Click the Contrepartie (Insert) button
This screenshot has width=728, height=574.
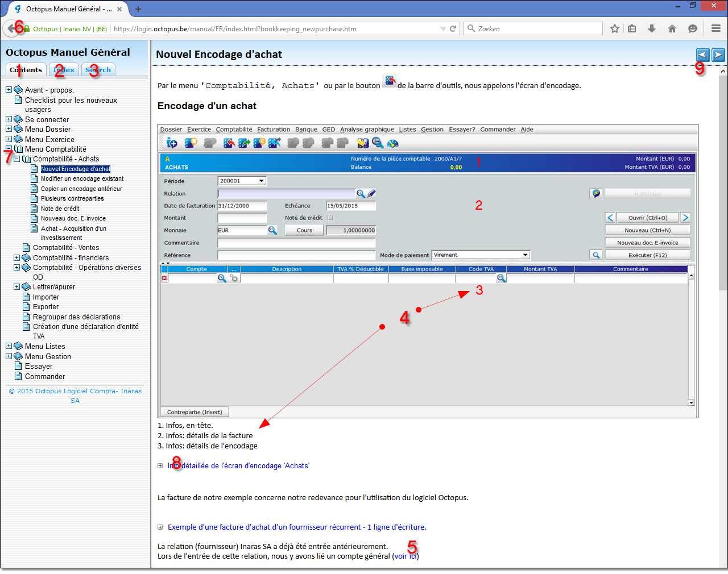point(195,412)
